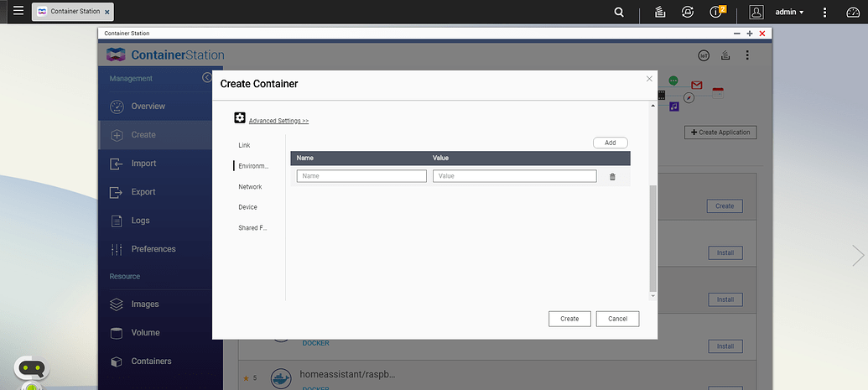
Task: Click the Containers cube icon
Action: pyautogui.click(x=117, y=361)
